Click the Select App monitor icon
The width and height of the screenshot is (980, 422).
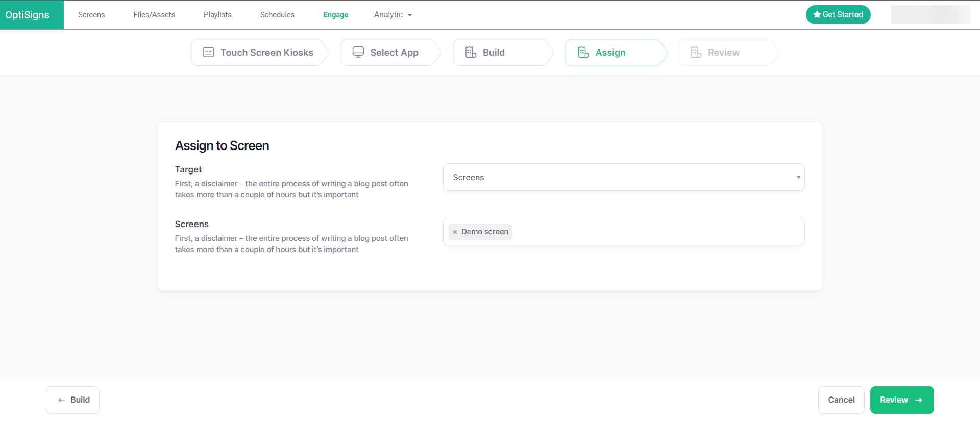coord(358,52)
